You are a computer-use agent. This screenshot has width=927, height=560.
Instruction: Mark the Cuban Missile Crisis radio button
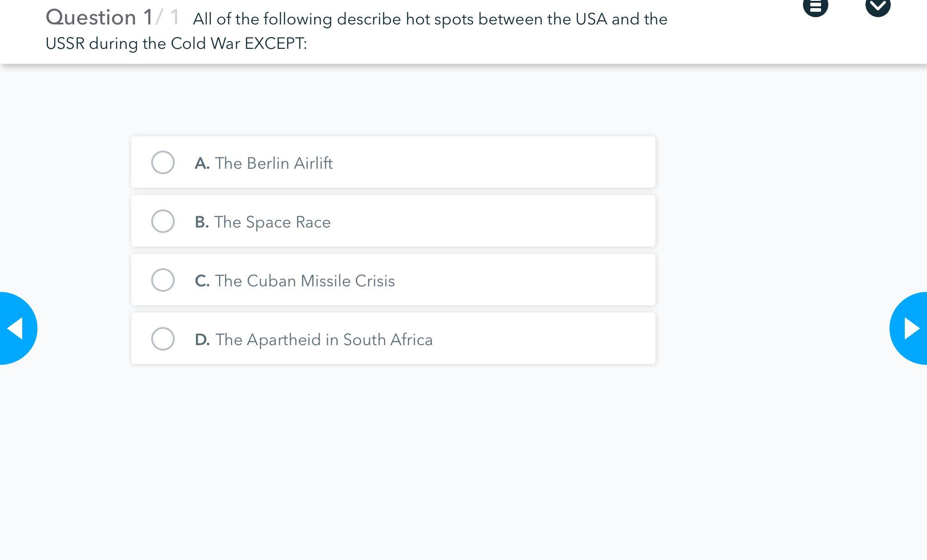(163, 280)
